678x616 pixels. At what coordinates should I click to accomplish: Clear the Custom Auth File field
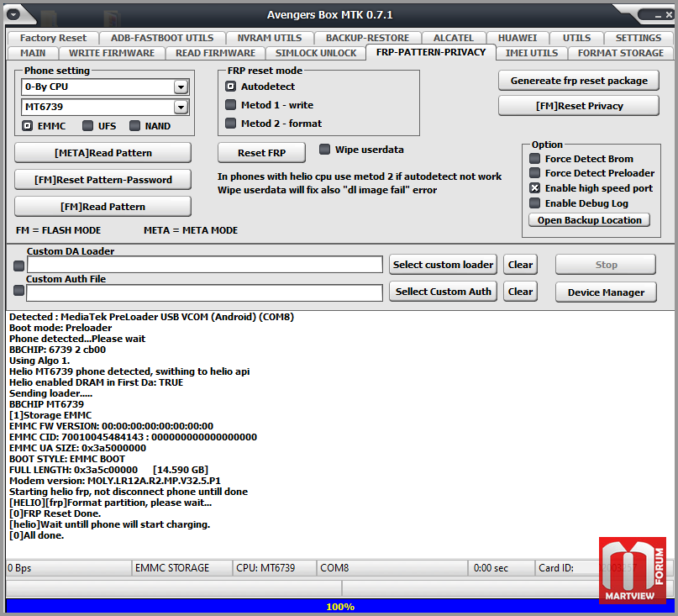click(x=520, y=292)
